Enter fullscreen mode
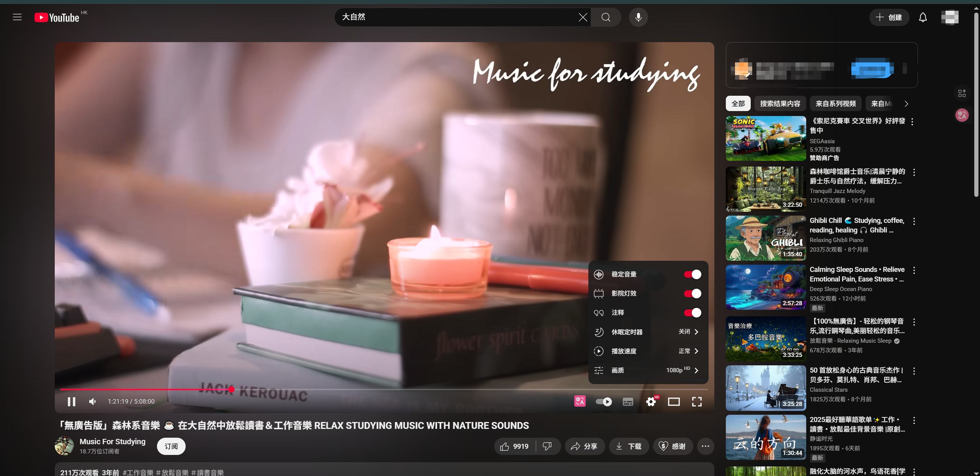Screen dimensions: 980x476 tap(697, 401)
